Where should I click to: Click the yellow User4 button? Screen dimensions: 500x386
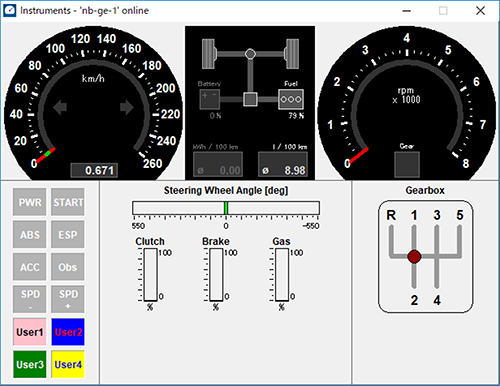click(68, 364)
